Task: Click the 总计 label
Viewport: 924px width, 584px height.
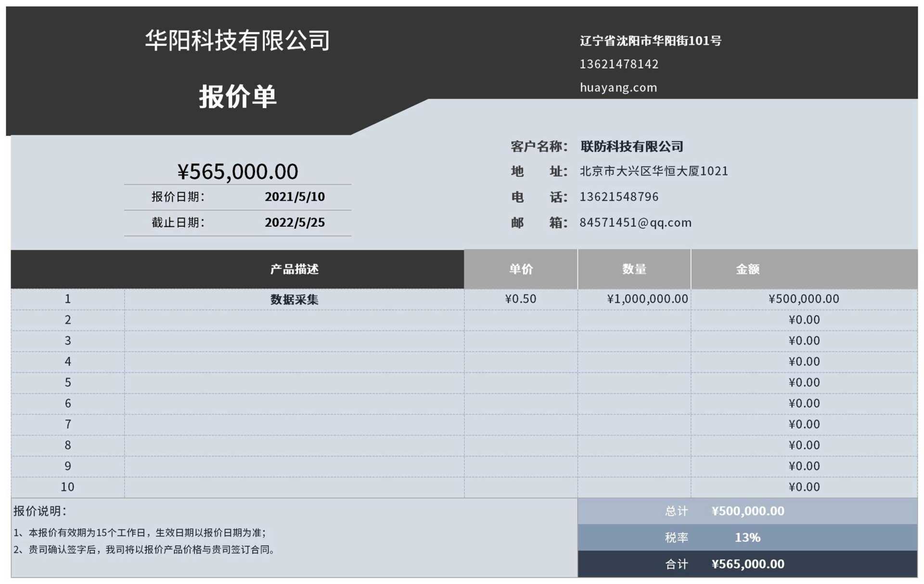Action: (677, 511)
